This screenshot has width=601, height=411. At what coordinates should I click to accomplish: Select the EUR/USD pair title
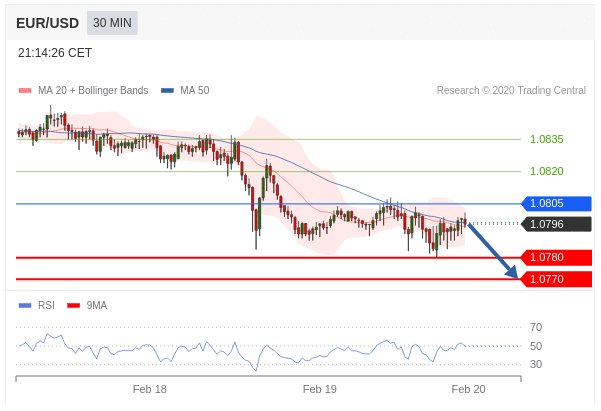coord(48,23)
